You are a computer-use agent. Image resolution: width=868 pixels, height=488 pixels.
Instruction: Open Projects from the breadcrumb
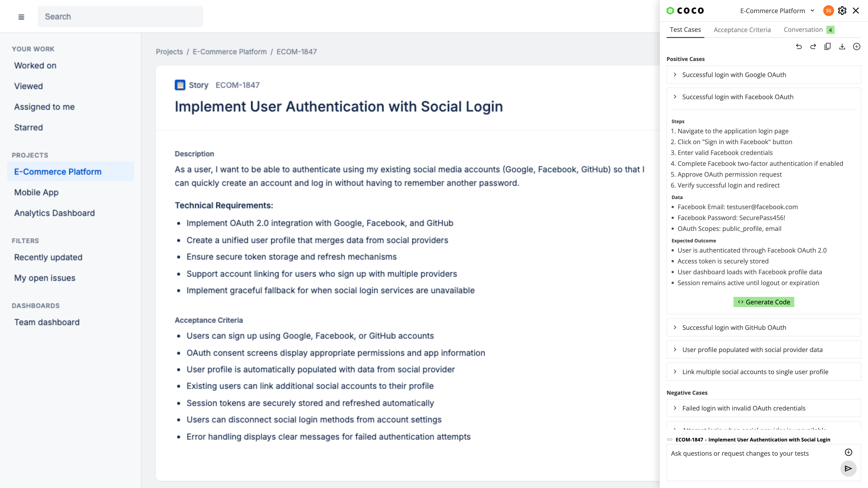[x=169, y=52]
